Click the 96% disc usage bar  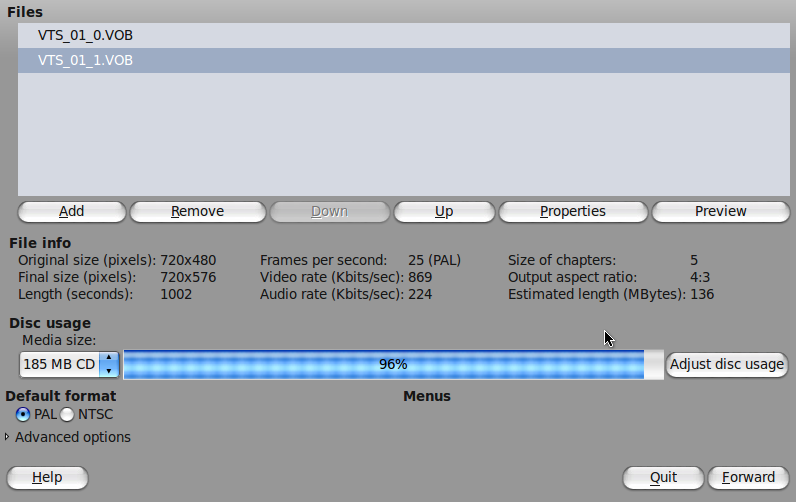[x=393, y=364]
